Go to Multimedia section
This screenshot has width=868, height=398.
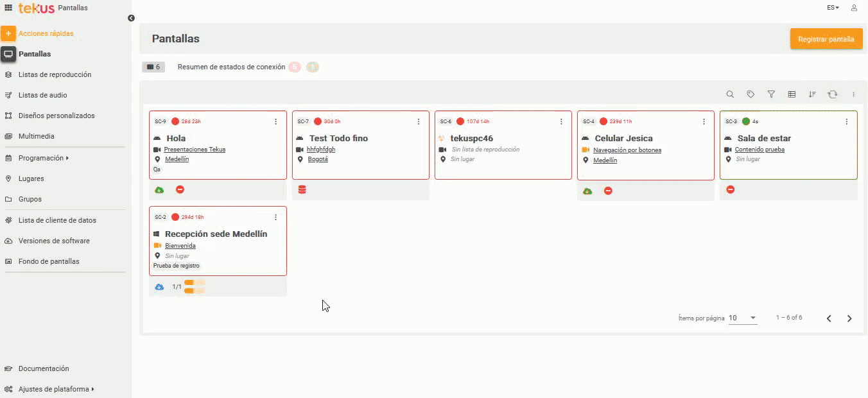36,136
